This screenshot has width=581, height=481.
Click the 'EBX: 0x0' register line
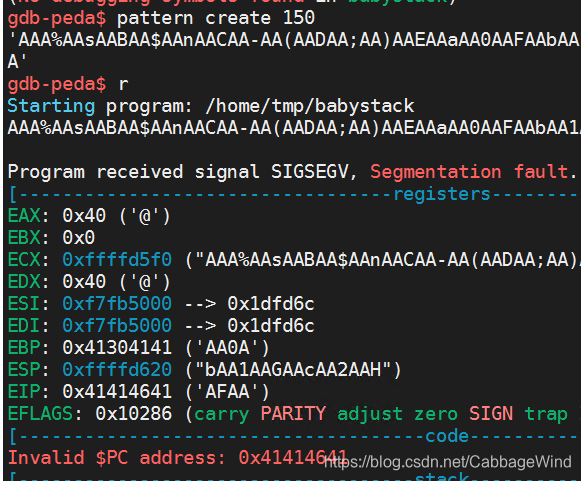tap(51, 238)
